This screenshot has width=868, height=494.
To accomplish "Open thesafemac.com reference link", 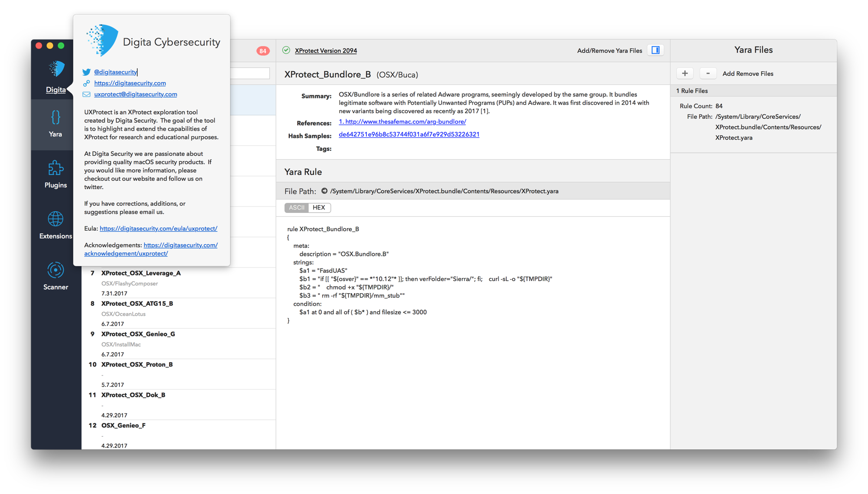I will coord(402,122).
